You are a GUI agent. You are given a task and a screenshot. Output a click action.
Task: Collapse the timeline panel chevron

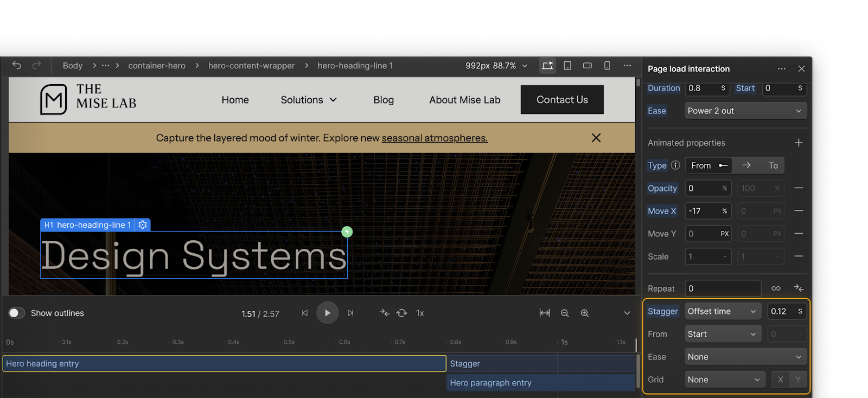pos(627,313)
